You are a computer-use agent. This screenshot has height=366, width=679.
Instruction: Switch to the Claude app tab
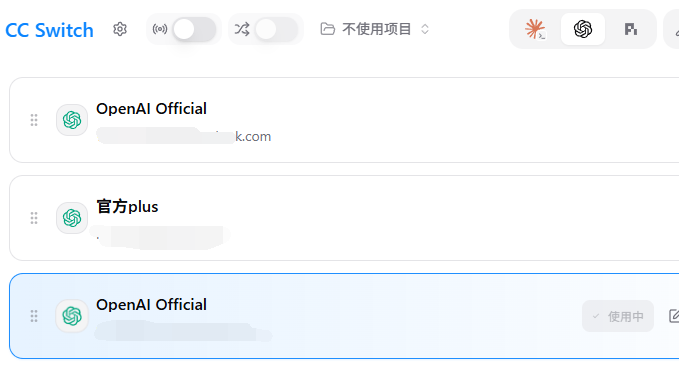pos(535,29)
